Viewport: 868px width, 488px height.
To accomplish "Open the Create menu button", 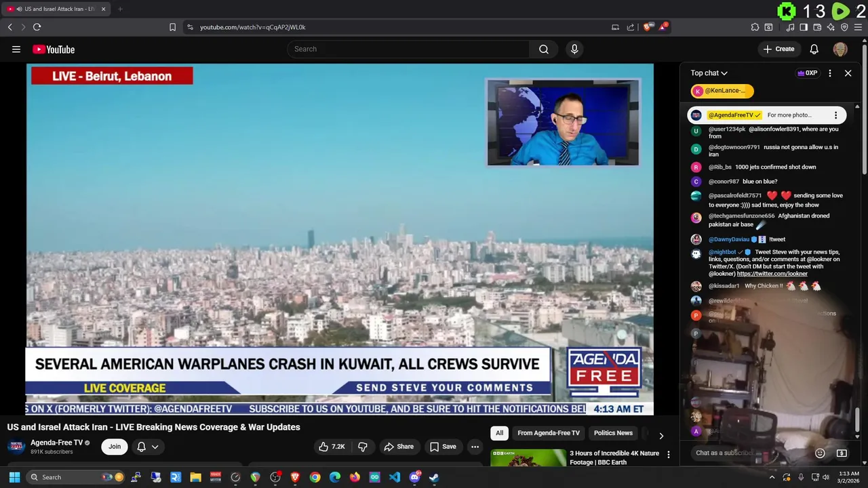I will (778, 49).
